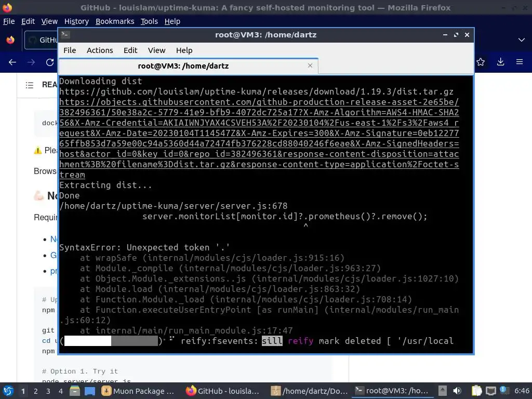Open the volume control tray icon
Viewport: 532px width, 399px height.
coord(457,391)
